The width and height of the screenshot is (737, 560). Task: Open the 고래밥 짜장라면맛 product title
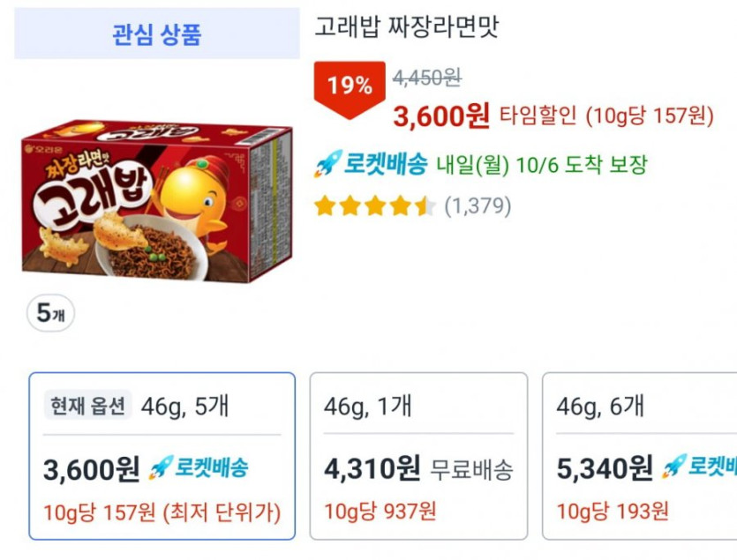point(407,27)
